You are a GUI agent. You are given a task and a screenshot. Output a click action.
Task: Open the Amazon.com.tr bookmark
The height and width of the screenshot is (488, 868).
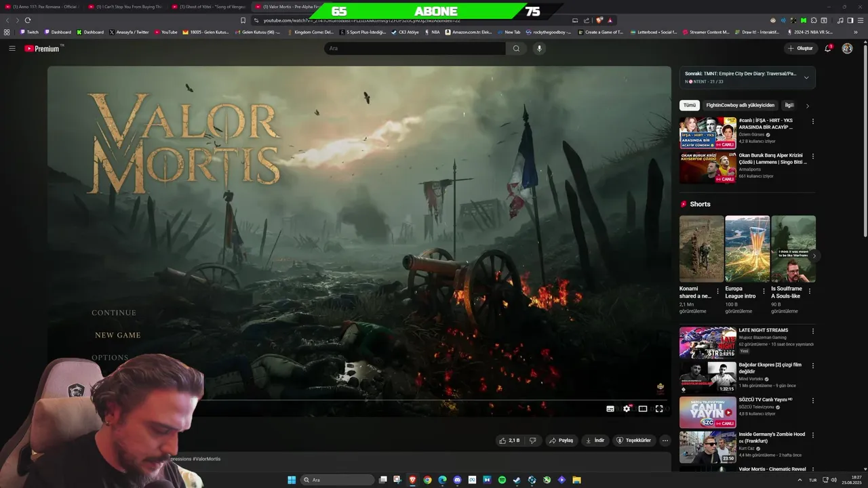click(469, 32)
